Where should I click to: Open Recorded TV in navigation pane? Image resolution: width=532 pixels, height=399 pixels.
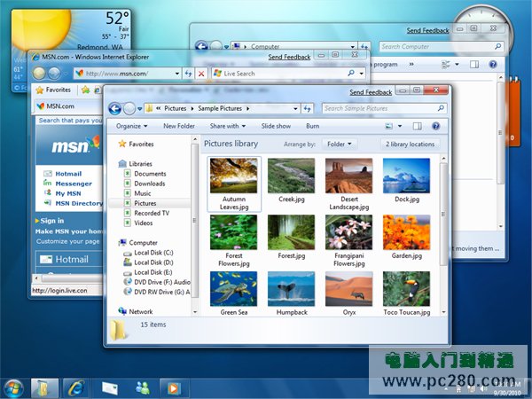tap(146, 213)
